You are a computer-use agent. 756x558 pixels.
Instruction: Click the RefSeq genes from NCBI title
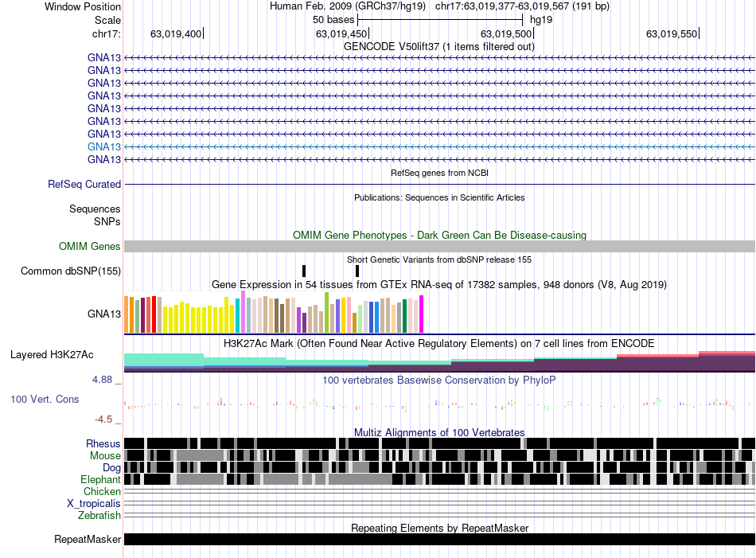(x=439, y=173)
